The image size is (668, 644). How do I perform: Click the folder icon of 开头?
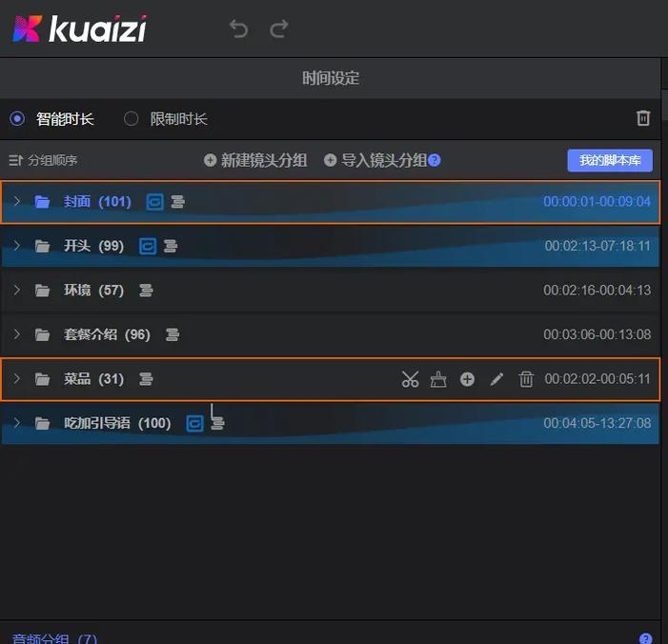click(x=42, y=246)
